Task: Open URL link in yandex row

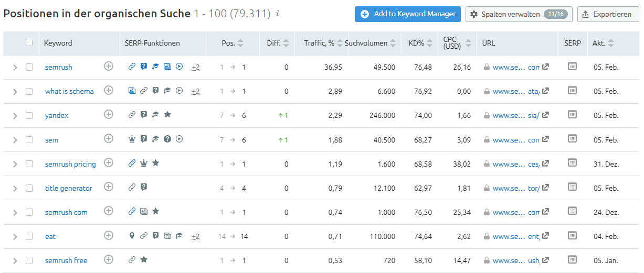Action: click(x=516, y=115)
